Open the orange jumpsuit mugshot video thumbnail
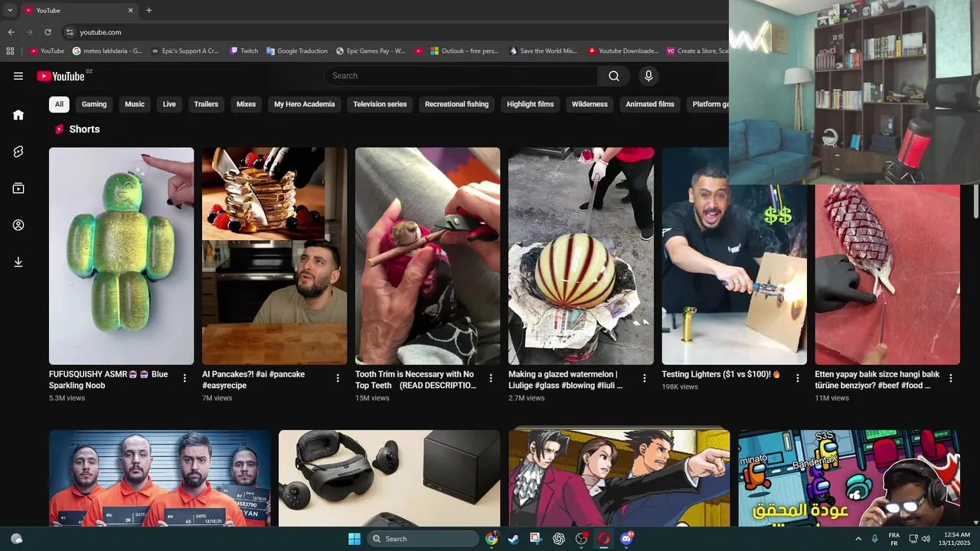Viewport: 980px width, 551px height. [160, 478]
